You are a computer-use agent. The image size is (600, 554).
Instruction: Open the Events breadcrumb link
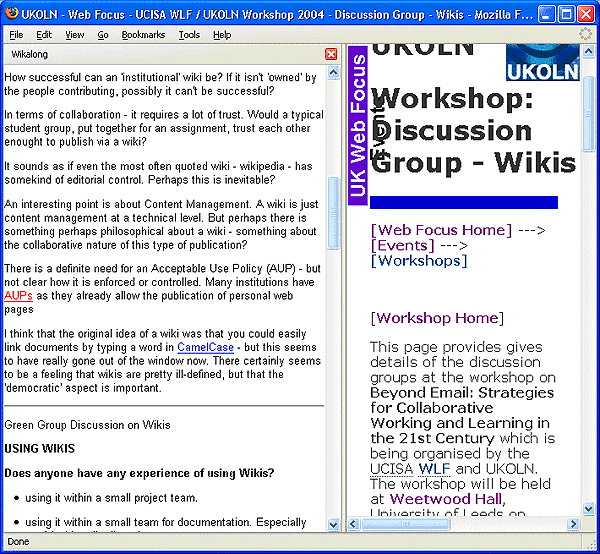pos(403,245)
